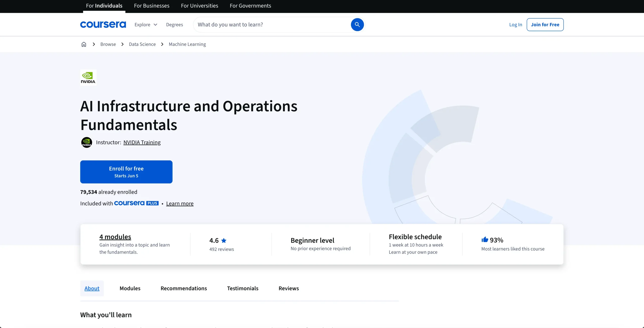The height and width of the screenshot is (328, 644).
Task: Open the home icon in breadcrumb
Action: pyautogui.click(x=84, y=44)
